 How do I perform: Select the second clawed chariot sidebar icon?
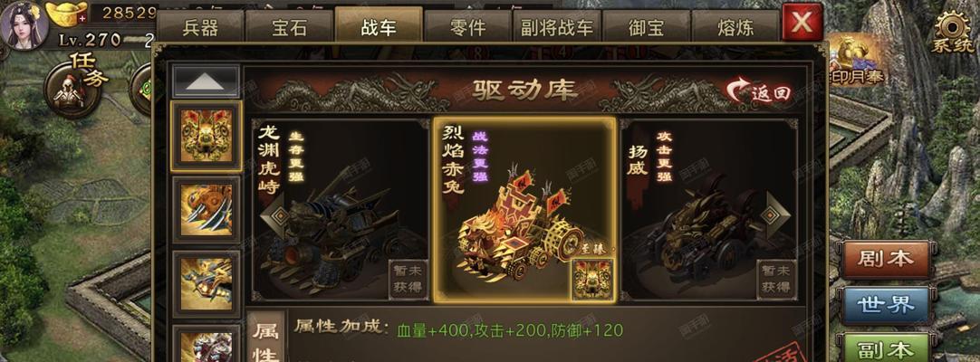coord(207,210)
